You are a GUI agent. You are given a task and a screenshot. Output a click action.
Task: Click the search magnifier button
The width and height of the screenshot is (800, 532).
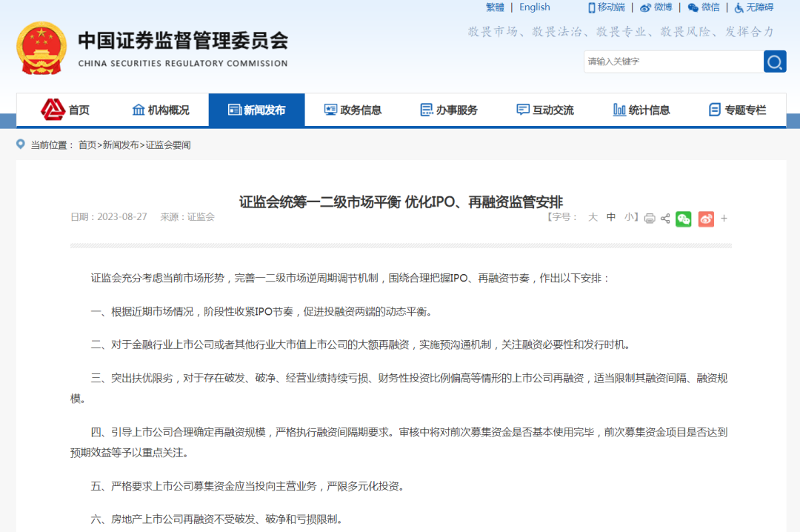click(x=775, y=61)
